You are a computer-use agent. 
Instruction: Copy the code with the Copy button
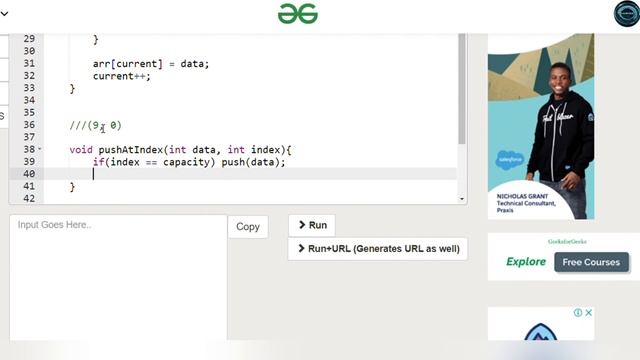pos(248,227)
